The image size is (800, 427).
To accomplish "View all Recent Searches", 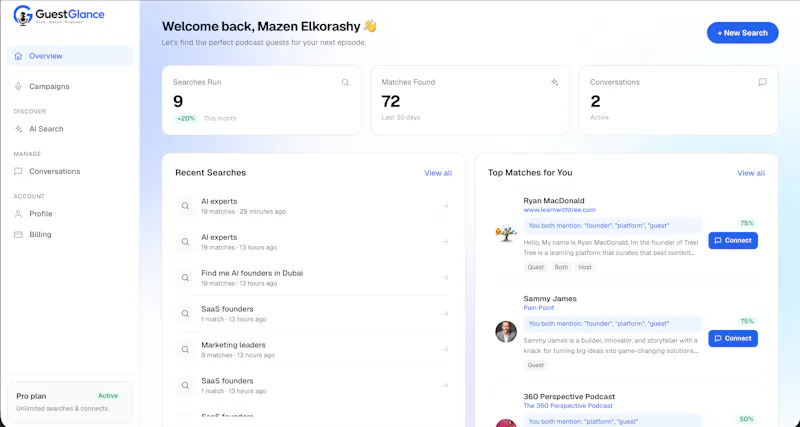I will (x=438, y=173).
